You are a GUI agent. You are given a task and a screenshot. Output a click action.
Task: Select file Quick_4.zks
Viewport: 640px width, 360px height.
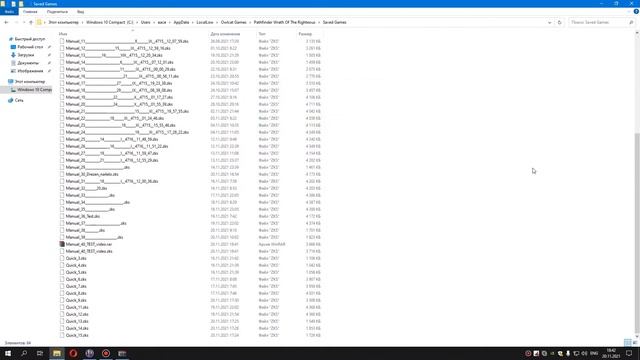76,265
